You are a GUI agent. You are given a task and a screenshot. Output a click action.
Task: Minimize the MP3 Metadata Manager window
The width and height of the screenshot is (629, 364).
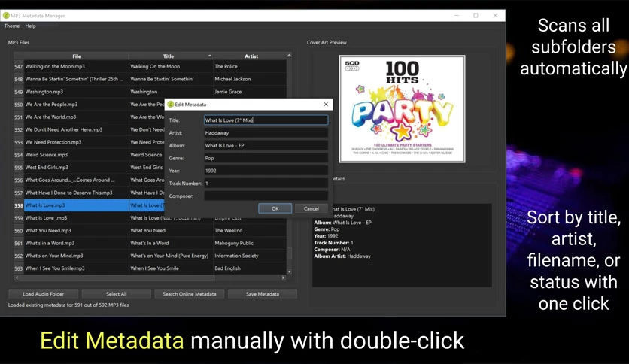[457, 15]
